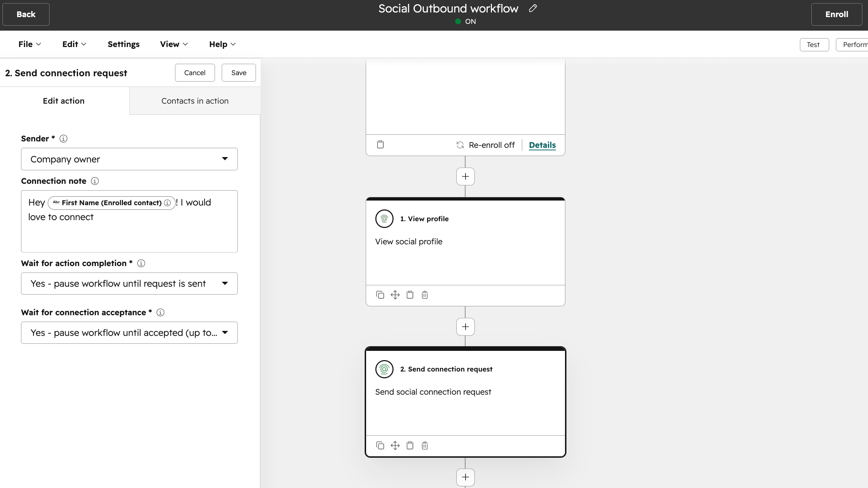This screenshot has height=488, width=868.
Task: Click the Connection note info icon
Action: tap(95, 181)
